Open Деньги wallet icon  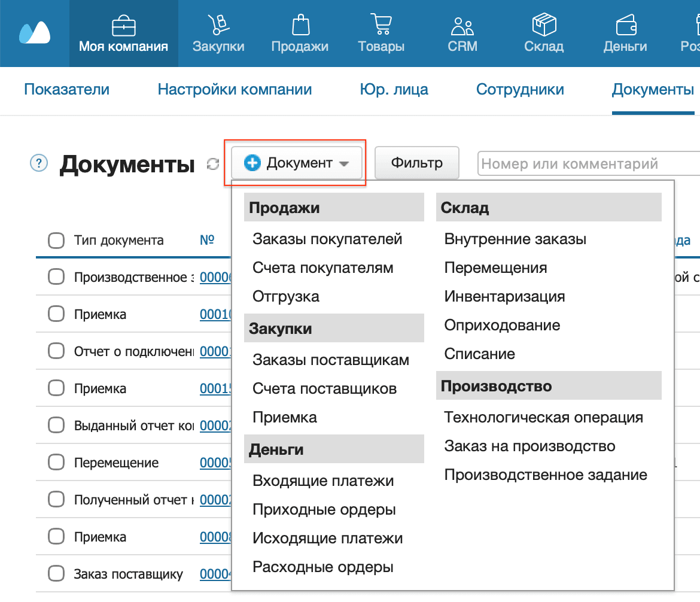pyautogui.click(x=626, y=25)
